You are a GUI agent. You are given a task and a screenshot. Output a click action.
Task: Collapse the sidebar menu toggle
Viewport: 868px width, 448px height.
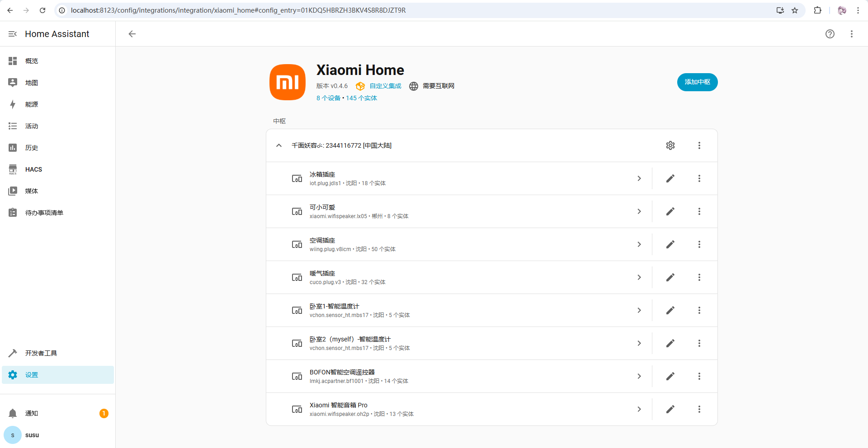tap(13, 34)
